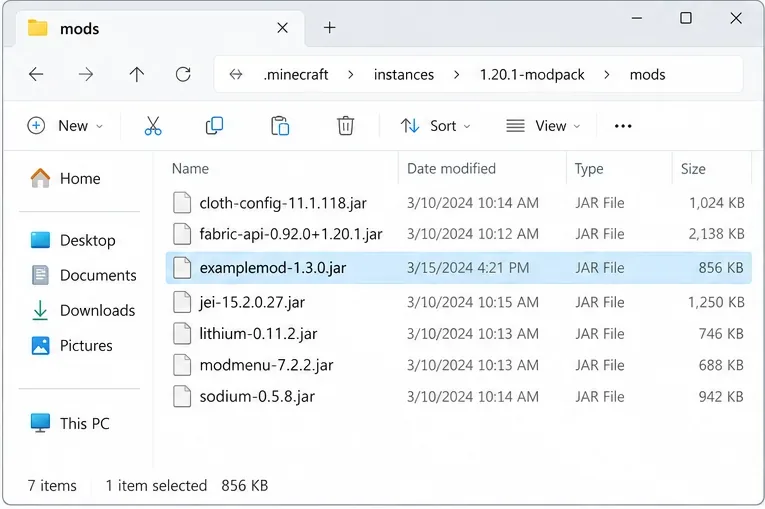Image resolution: width=765 pixels, height=509 pixels.
Task: Expand the chevron after 1.20.1-modpack
Action: (606, 75)
